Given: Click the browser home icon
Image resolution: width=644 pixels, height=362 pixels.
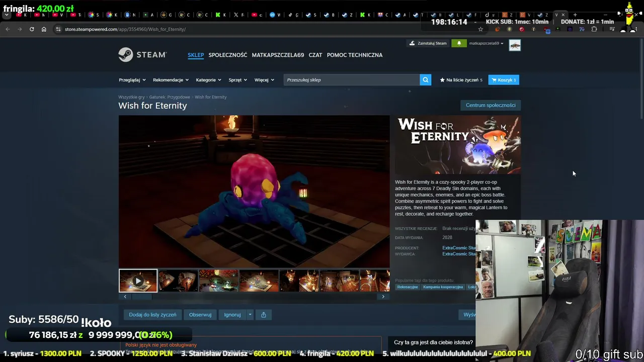Looking at the screenshot, I should pyautogui.click(x=44, y=29).
